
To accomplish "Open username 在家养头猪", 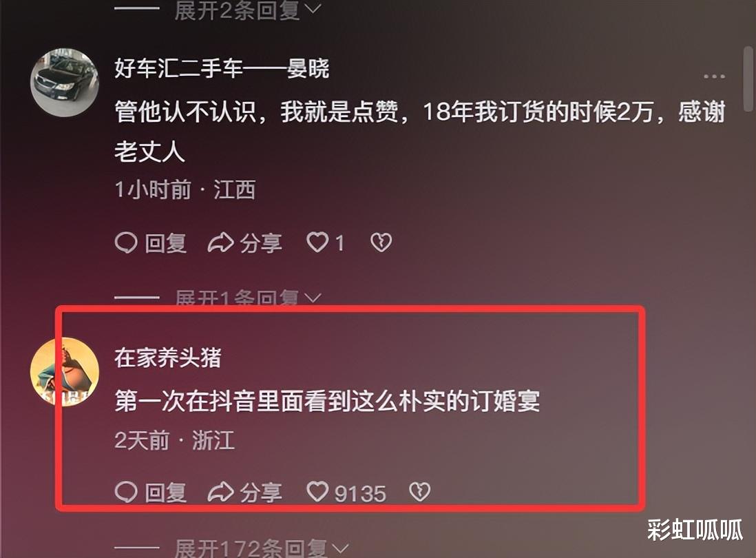I will [168, 358].
